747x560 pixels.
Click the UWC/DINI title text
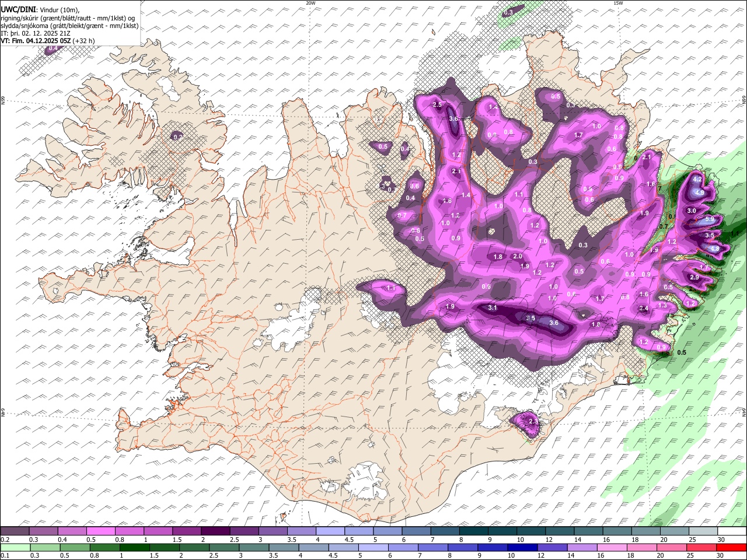(x=18, y=10)
